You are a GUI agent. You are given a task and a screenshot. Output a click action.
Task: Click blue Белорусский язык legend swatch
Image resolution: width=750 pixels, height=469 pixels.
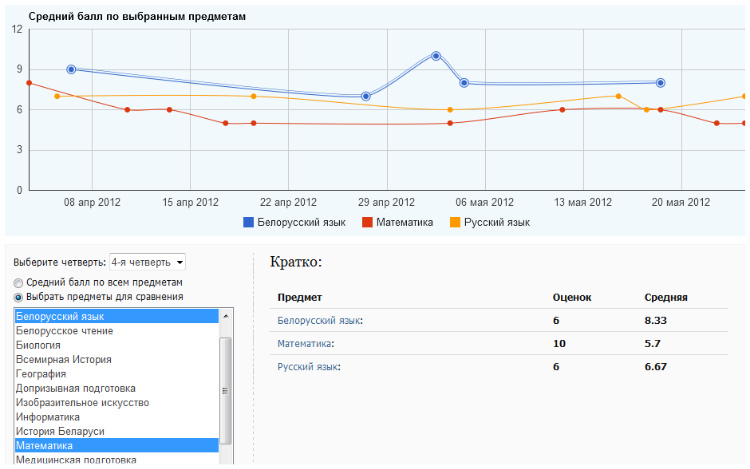pyautogui.click(x=248, y=222)
